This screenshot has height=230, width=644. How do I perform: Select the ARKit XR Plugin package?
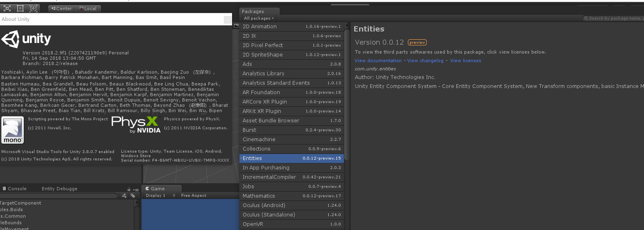click(291, 111)
